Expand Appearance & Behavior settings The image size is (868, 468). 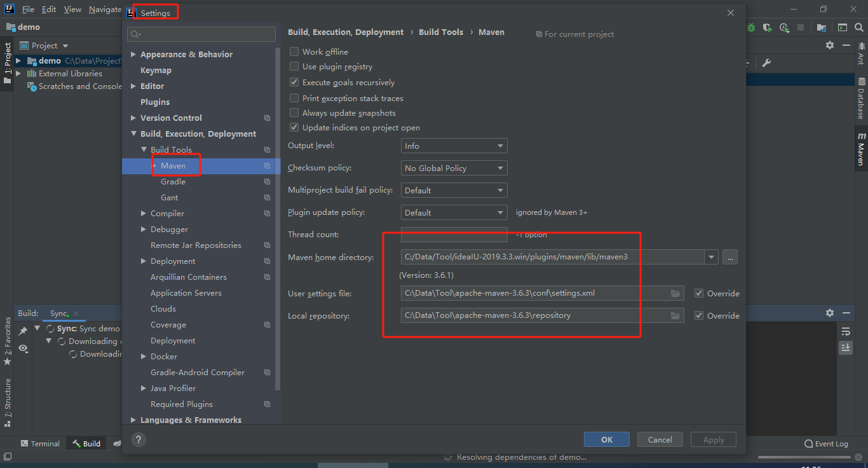tap(133, 54)
